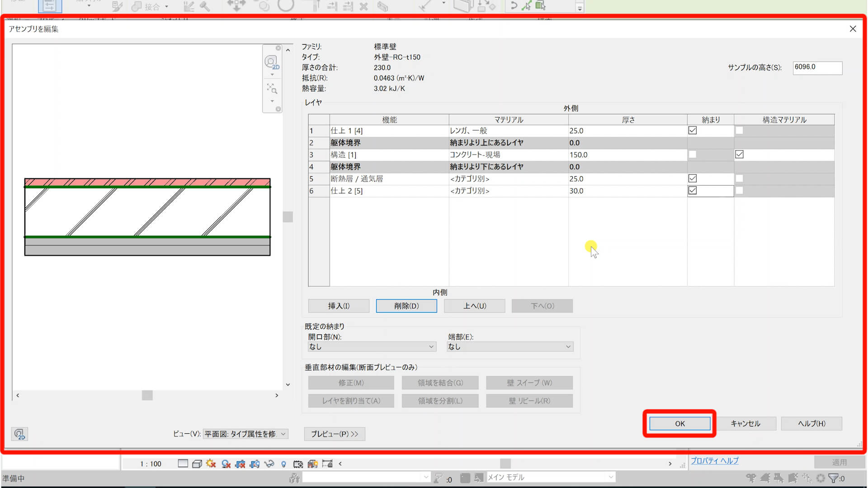This screenshot has width=868, height=488.
Task: Click Temporary Hide/Isolate glasses icon
Action: (269, 464)
